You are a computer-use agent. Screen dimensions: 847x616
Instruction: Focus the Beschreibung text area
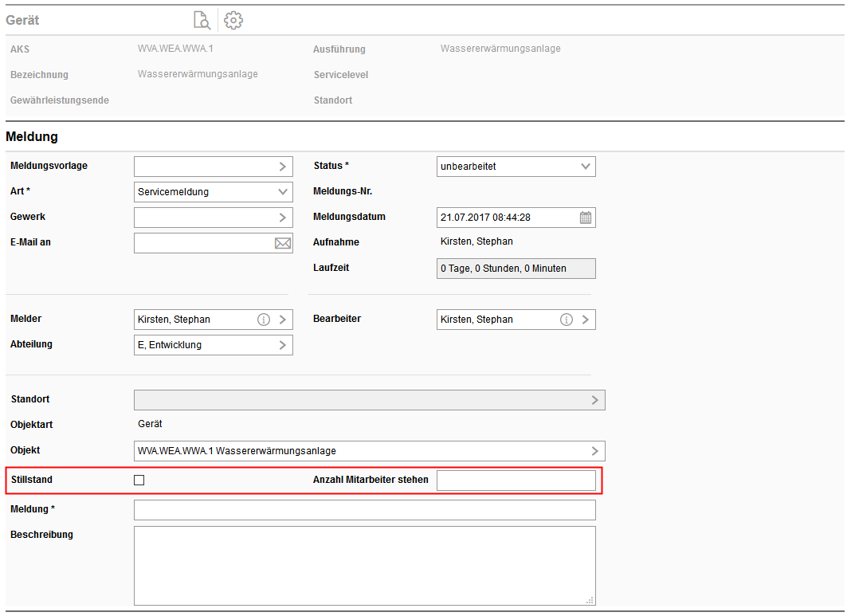click(x=364, y=565)
